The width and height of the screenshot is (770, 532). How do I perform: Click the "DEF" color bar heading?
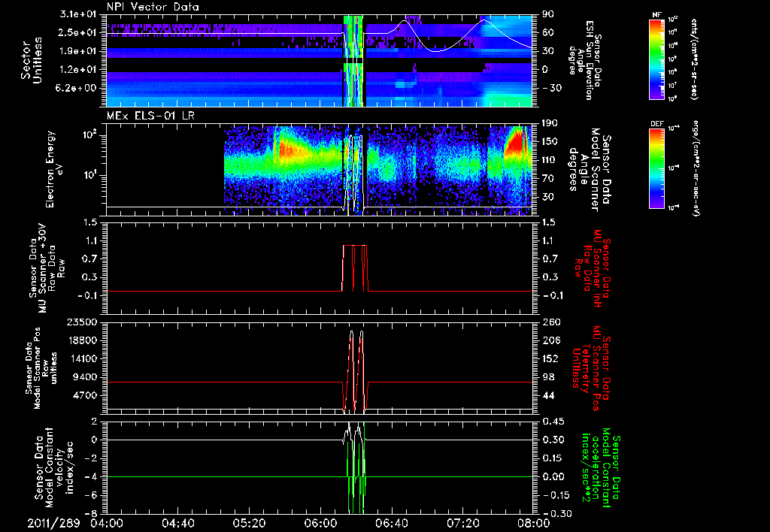656,124
